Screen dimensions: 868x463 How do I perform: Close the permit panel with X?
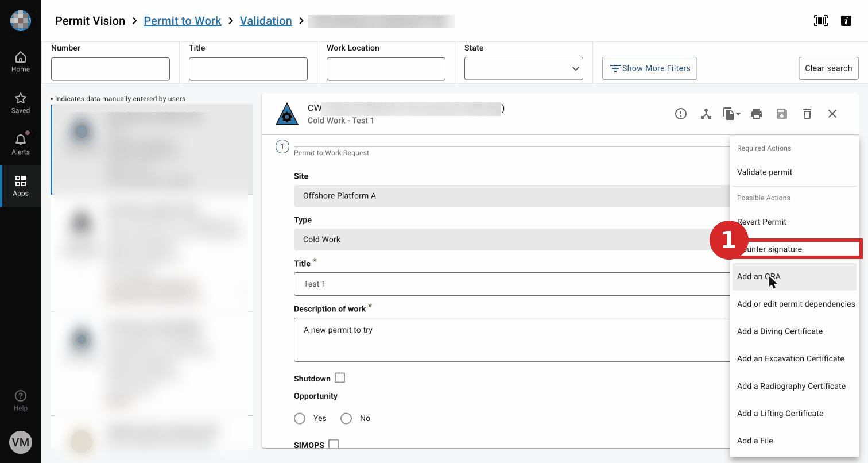[x=832, y=114]
